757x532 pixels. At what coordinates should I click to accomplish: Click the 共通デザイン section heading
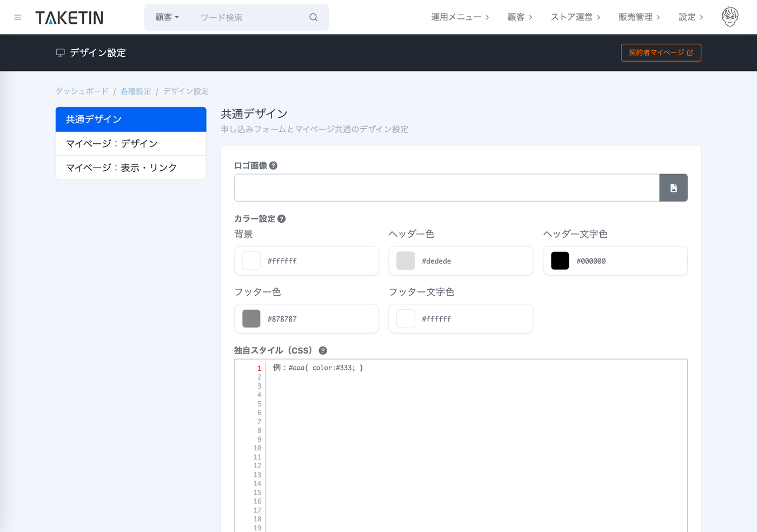tap(254, 114)
